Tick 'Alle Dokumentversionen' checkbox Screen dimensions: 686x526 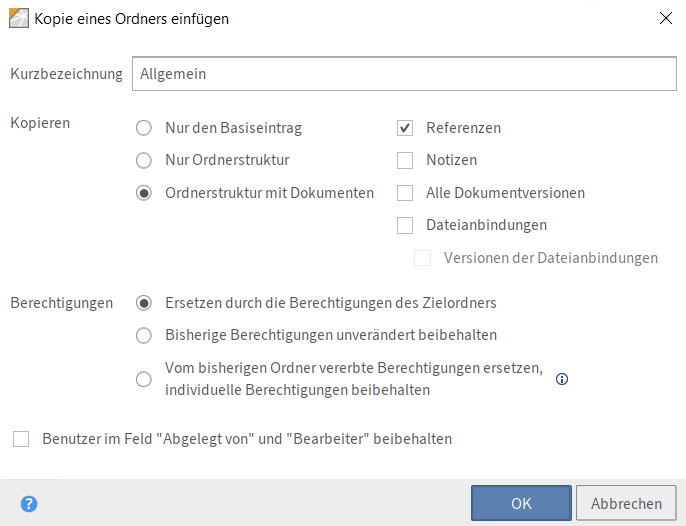coord(405,193)
